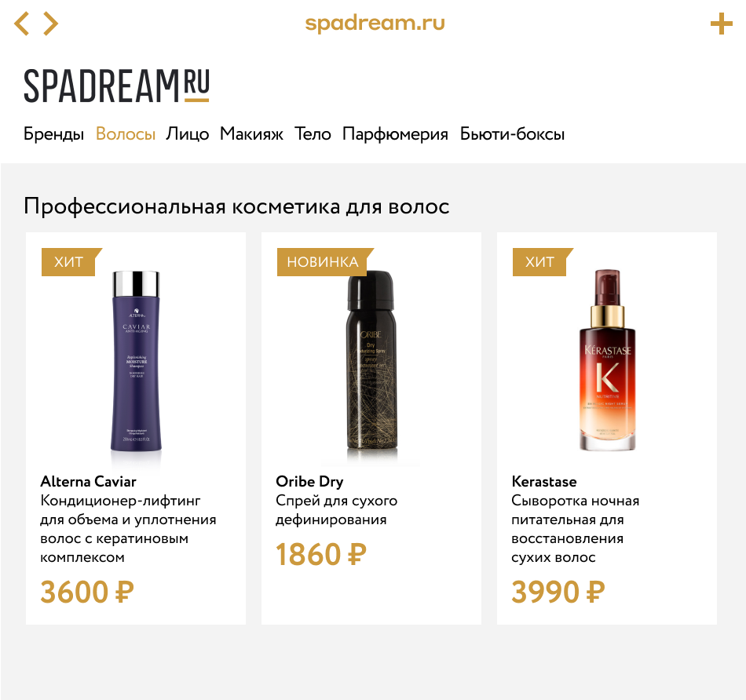Click the НОВИНКА badge on Oribe Dry
This screenshot has height=700, width=746.
click(x=325, y=262)
